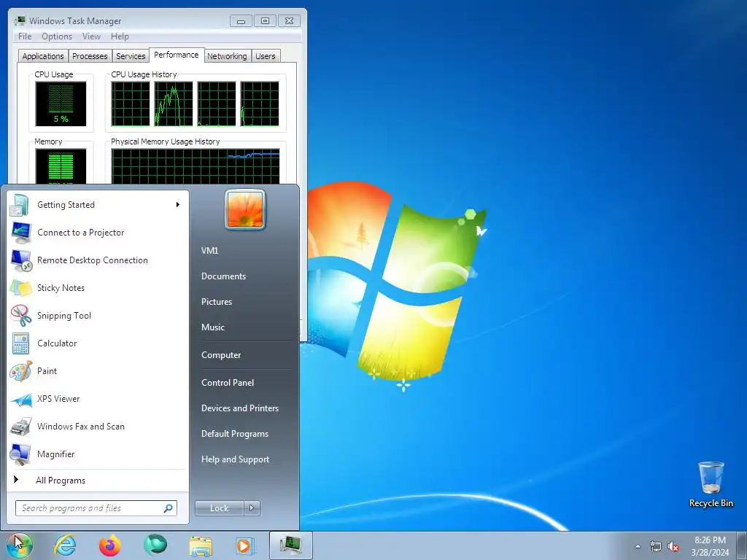This screenshot has width=747, height=560.
Task: Show hidden tray icons arrow
Action: coord(638,547)
